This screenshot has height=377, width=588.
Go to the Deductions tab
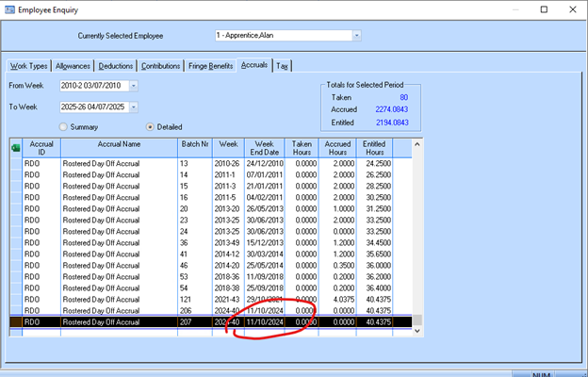[x=117, y=66]
